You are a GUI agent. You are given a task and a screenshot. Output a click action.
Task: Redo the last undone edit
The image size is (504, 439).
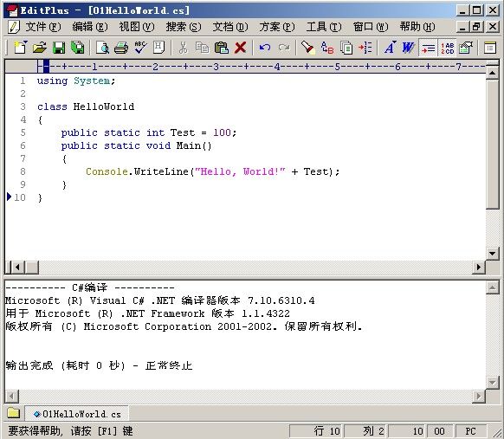point(284,48)
